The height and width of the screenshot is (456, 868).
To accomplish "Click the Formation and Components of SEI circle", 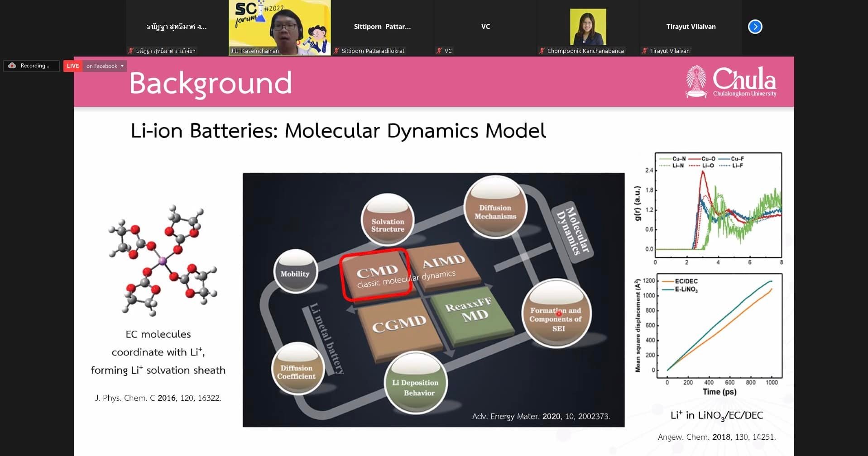I will coord(556,314).
